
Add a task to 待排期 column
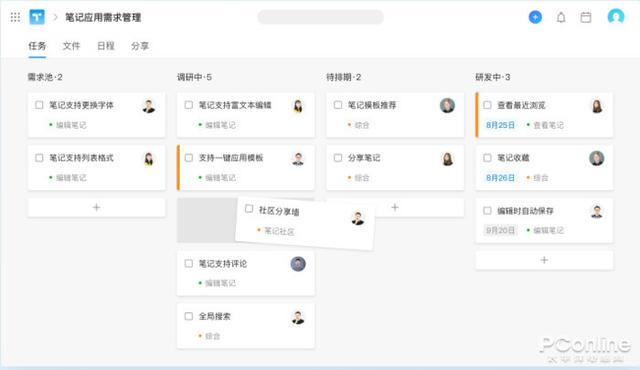pos(395,208)
